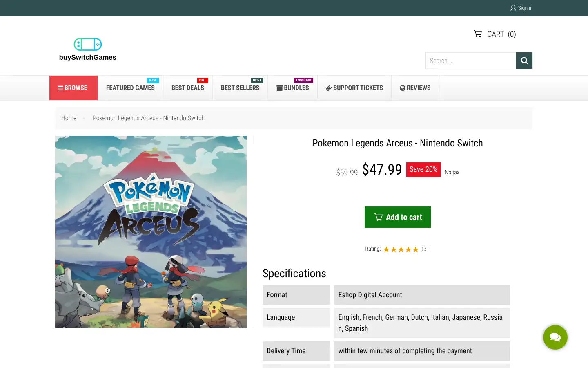Click the HOT badge above Best Deals
Viewport: 588px width, 368px height.
tap(203, 80)
